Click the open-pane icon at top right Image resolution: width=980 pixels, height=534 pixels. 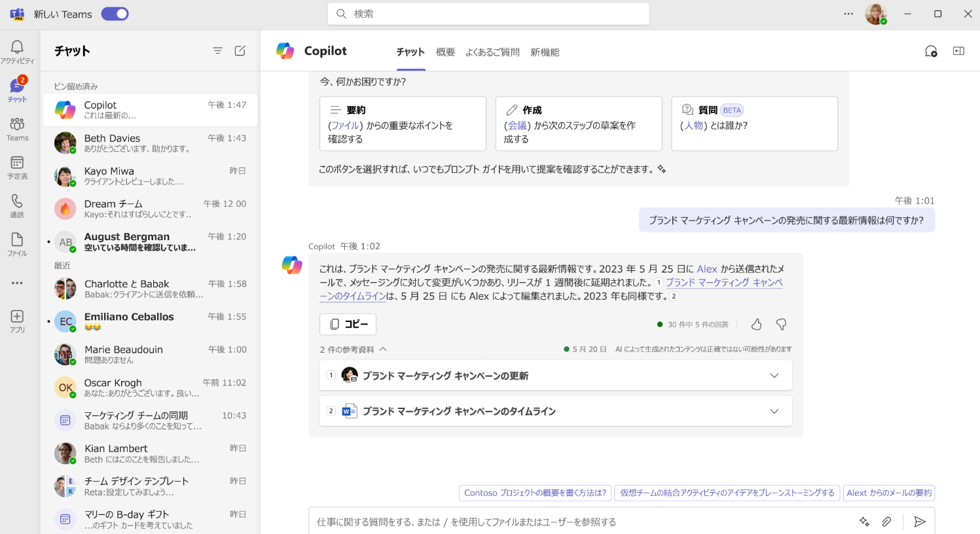tap(958, 51)
